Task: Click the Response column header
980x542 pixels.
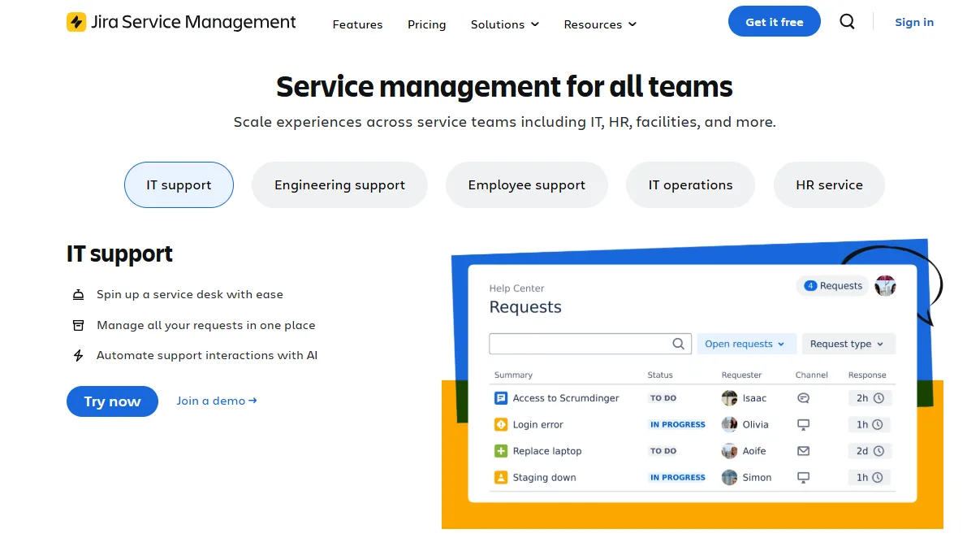Action: point(867,375)
